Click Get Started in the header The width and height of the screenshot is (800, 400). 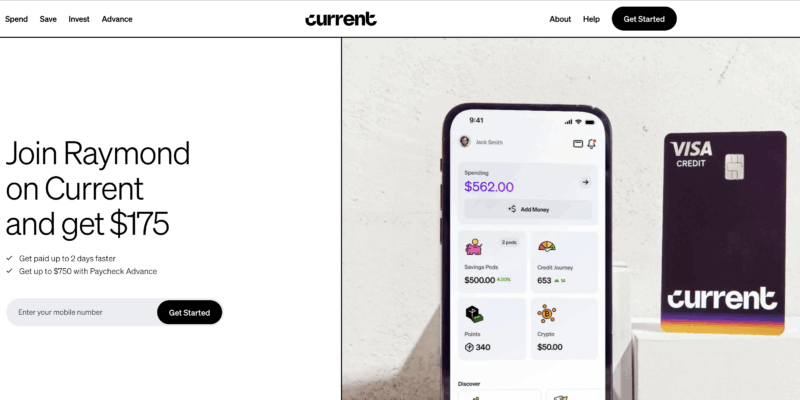coord(644,19)
